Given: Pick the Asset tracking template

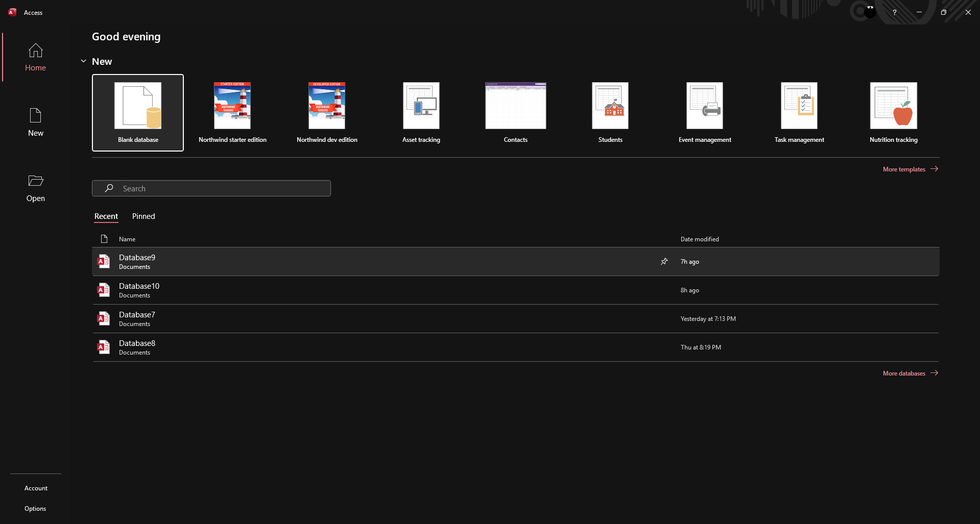Looking at the screenshot, I should click(421, 113).
